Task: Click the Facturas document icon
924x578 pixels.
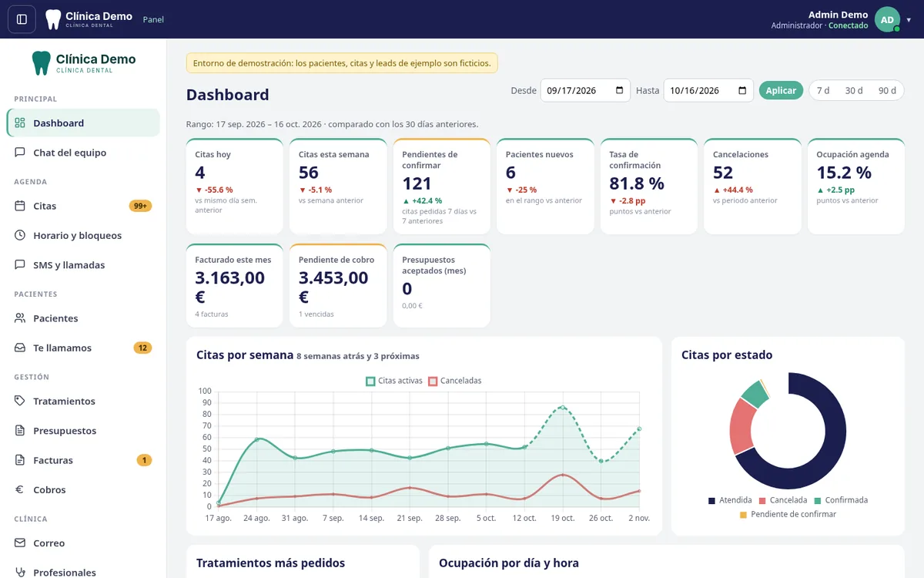Action: [20, 460]
